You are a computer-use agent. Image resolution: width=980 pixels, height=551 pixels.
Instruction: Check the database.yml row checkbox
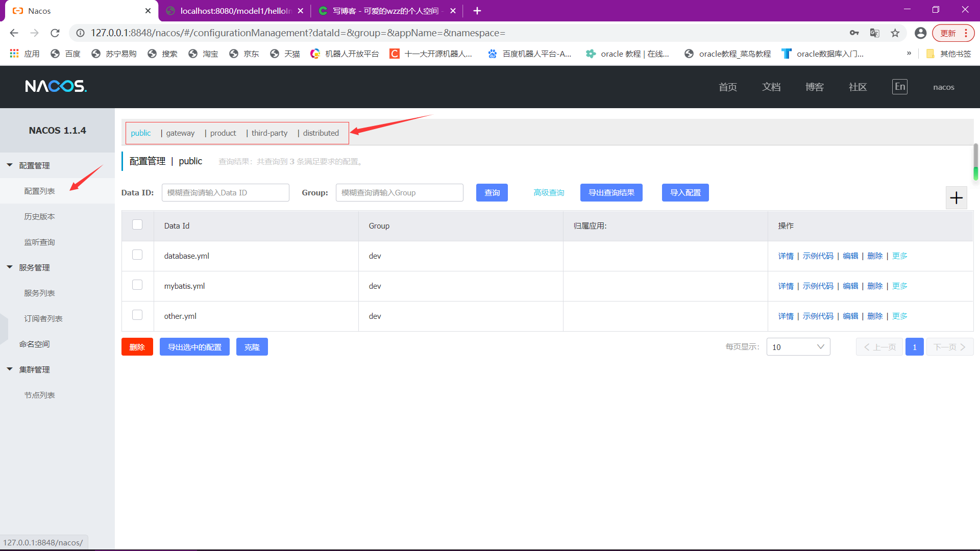tap(137, 255)
